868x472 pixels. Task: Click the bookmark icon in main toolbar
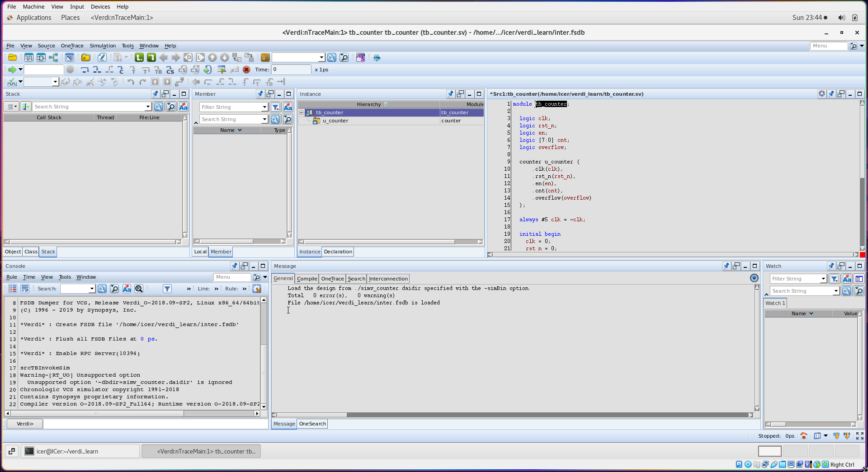point(265,57)
